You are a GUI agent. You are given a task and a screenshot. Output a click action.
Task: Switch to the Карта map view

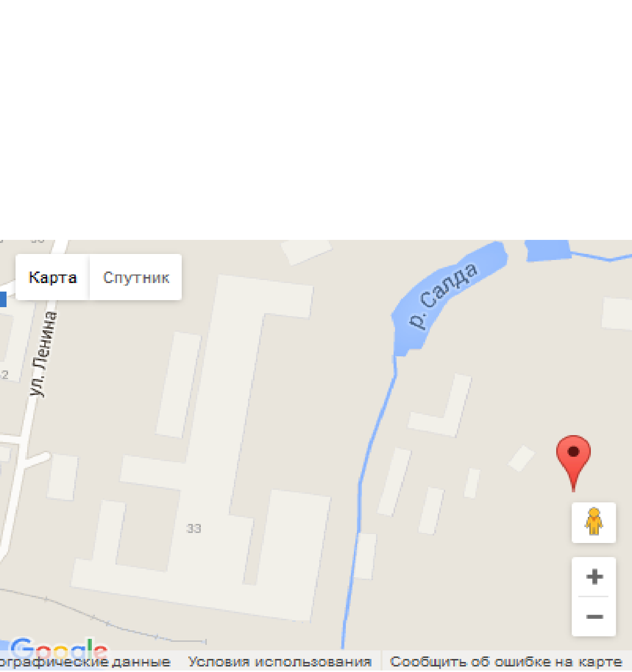tap(53, 277)
